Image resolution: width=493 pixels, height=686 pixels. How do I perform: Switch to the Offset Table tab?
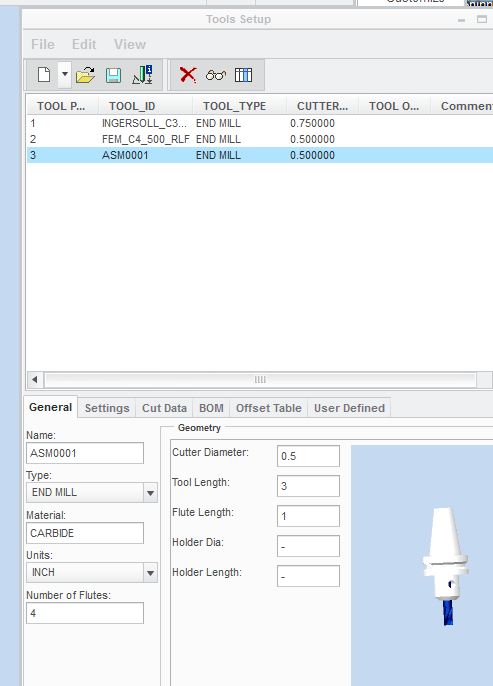tap(269, 408)
